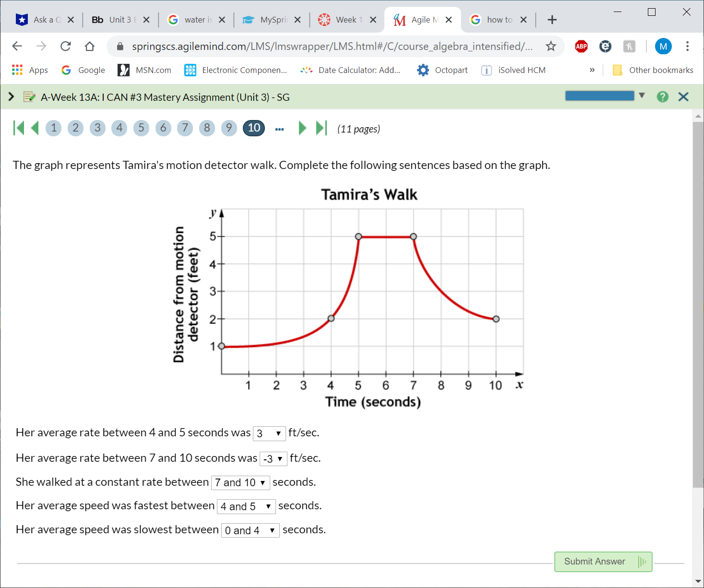The height and width of the screenshot is (588, 704).
Task: Open the progress bar dropdown arrow
Action: 642,96
